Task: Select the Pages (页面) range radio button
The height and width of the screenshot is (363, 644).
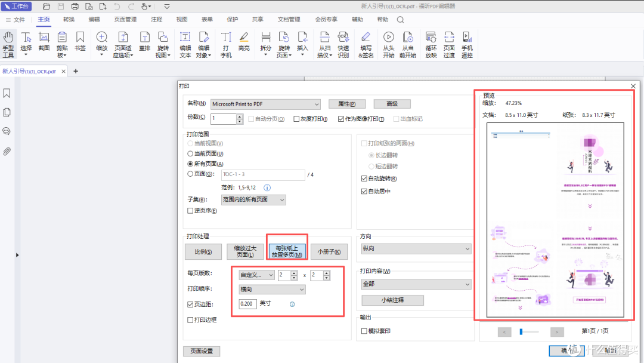Action: click(x=190, y=174)
